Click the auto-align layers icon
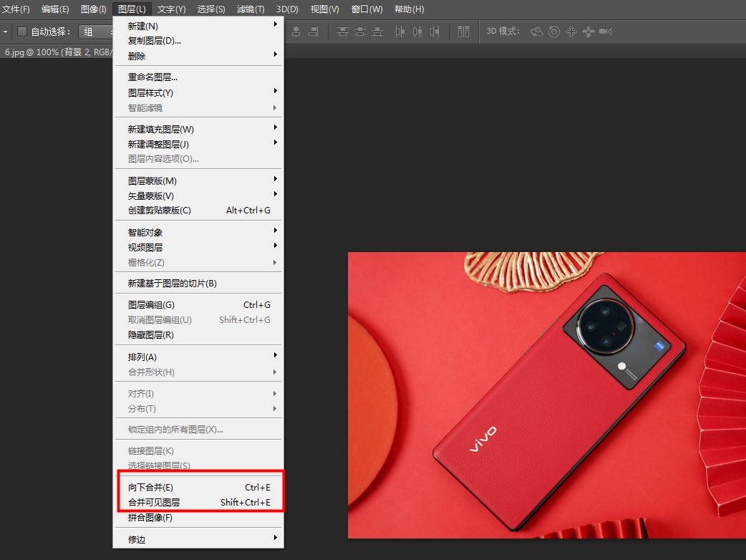Image resolution: width=746 pixels, height=560 pixels. coord(463,32)
